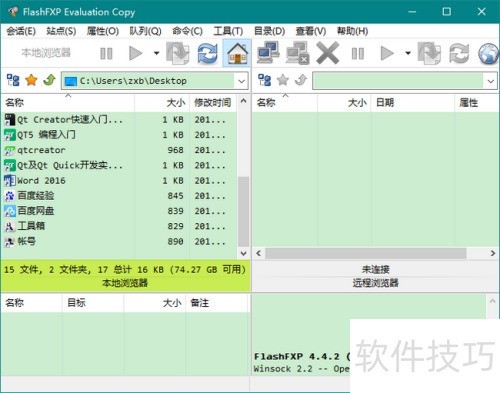Click remote list scroll right arrow
Image resolution: width=500 pixels, height=393 pixels.
[x=493, y=253]
